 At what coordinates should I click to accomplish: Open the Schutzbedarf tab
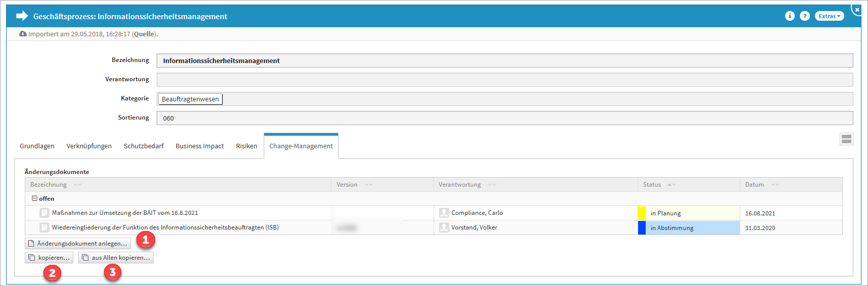point(143,146)
